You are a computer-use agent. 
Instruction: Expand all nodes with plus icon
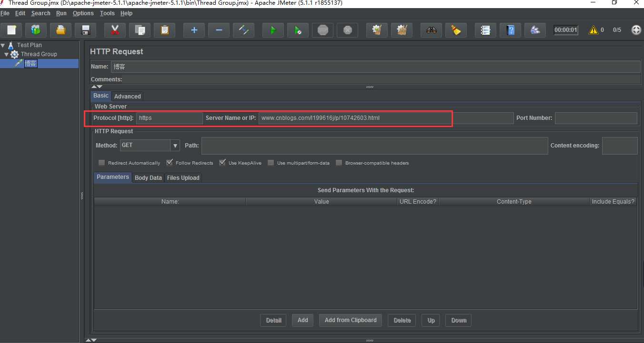point(194,30)
